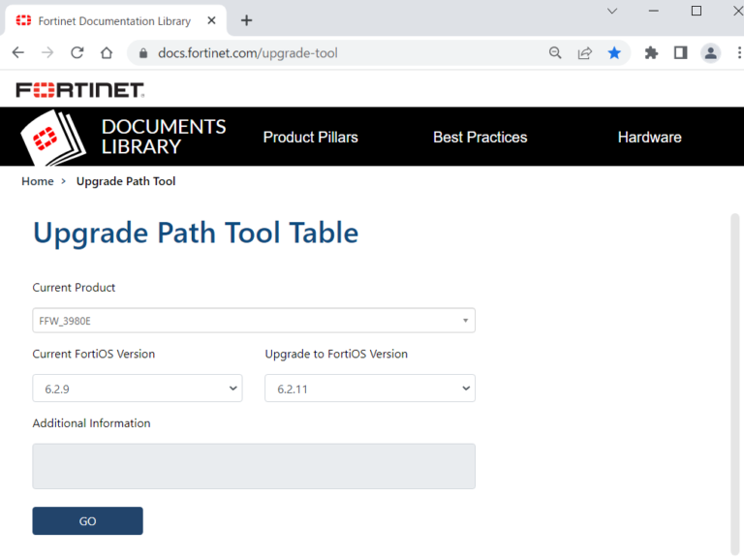Open the browser Extensions puzzle icon
744x560 pixels.
point(651,53)
